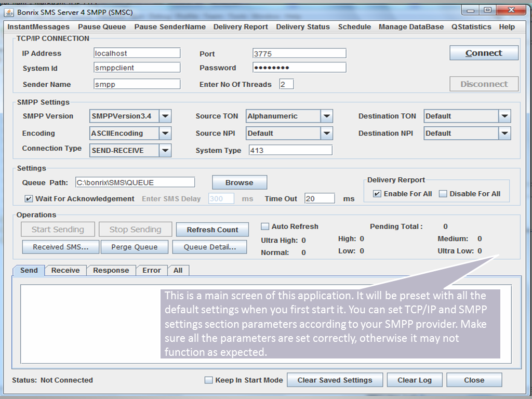Expand the Connection Type dropdown

[165, 150]
